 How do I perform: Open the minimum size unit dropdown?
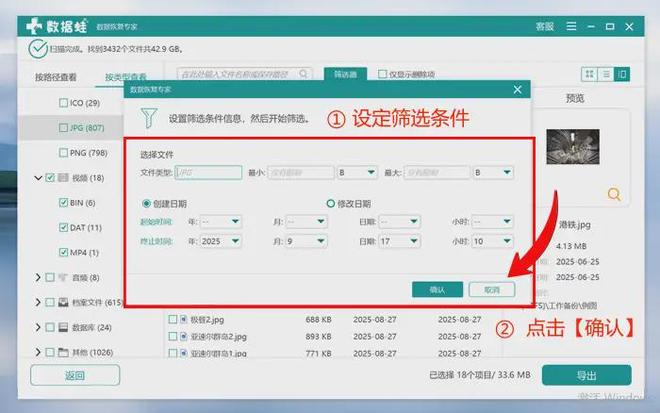tap(357, 173)
